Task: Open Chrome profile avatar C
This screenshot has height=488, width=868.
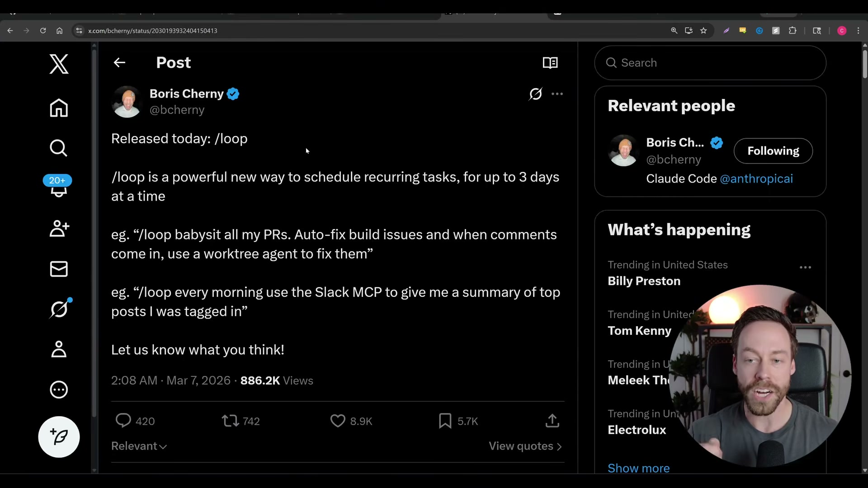Action: 842,31
